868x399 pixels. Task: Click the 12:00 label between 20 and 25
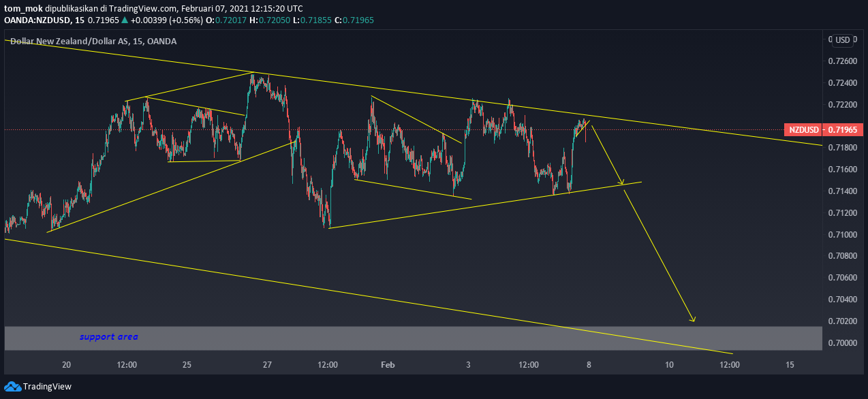[127, 365]
